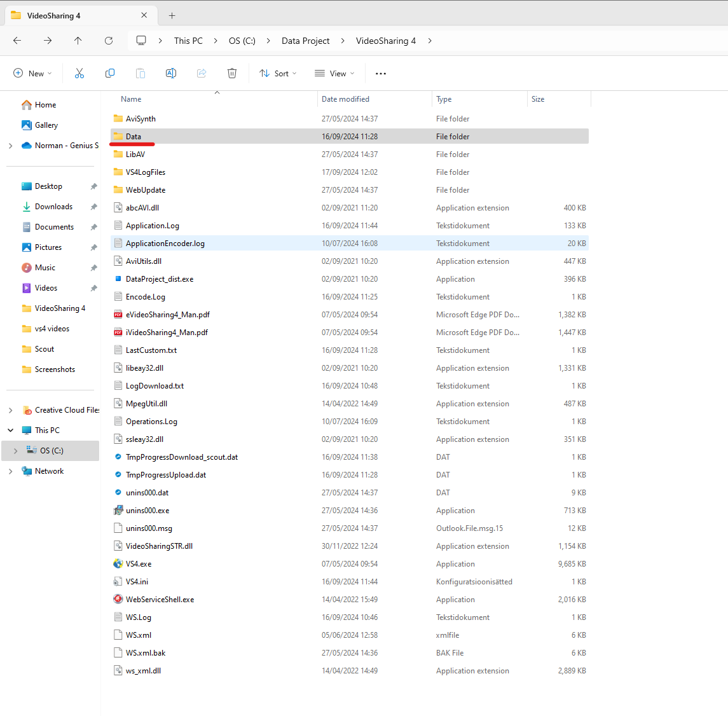The image size is (728, 716).
Task: Select the AviSynth folder icon
Action: tap(118, 118)
